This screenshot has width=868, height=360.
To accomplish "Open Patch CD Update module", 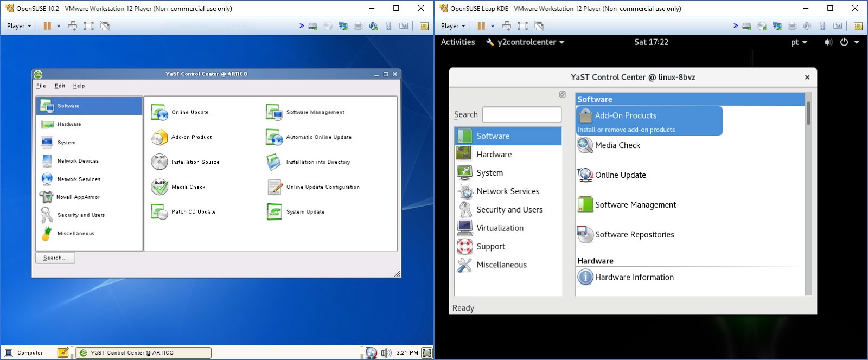I will pyautogui.click(x=183, y=212).
